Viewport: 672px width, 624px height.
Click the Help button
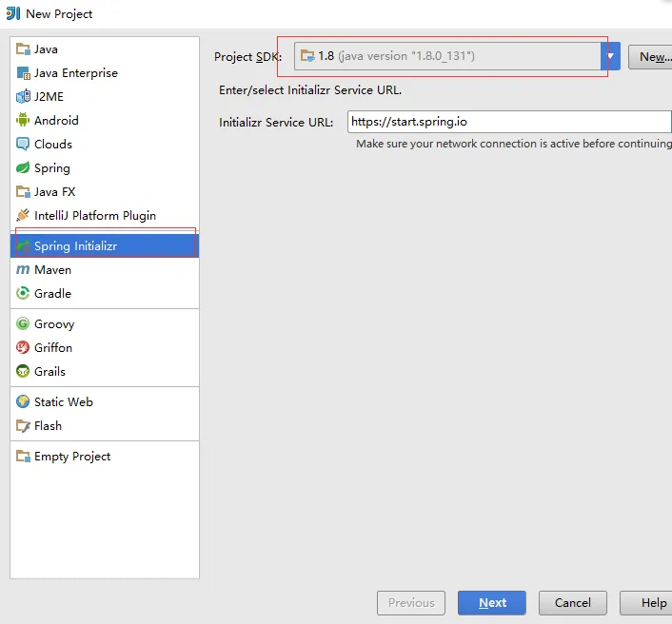[x=647, y=602]
